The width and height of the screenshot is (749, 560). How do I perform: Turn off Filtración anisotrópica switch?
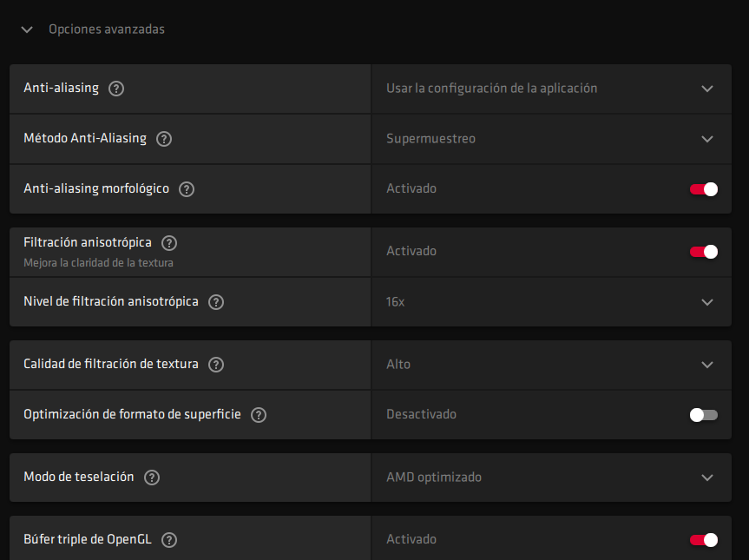[x=704, y=252]
